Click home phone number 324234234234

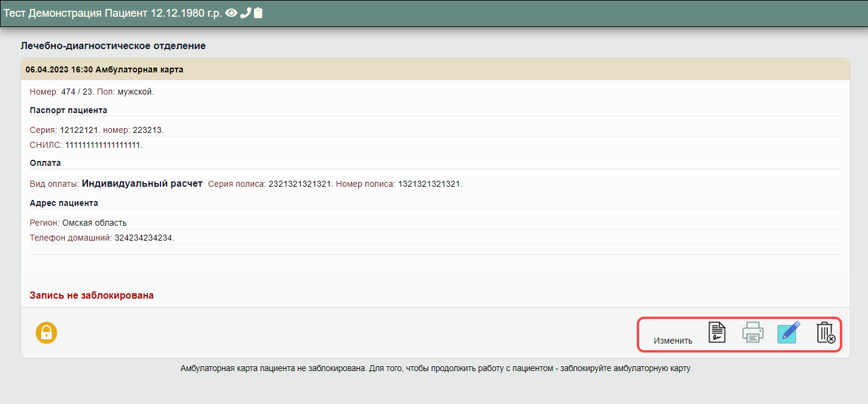(143, 238)
